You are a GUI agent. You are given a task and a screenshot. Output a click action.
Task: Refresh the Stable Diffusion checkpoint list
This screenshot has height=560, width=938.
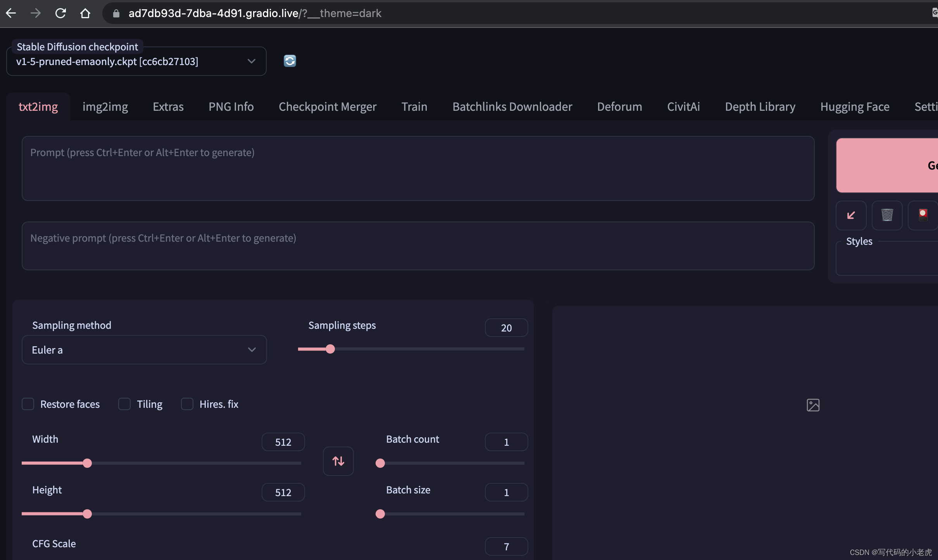pos(290,61)
